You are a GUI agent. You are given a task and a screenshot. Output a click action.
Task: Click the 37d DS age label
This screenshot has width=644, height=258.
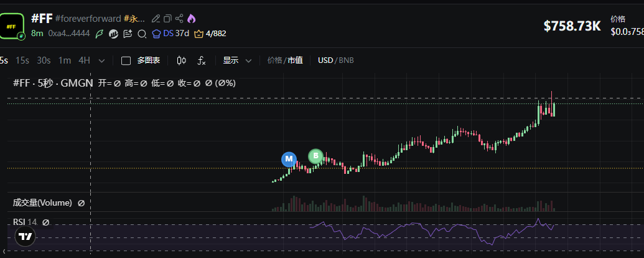click(x=182, y=33)
